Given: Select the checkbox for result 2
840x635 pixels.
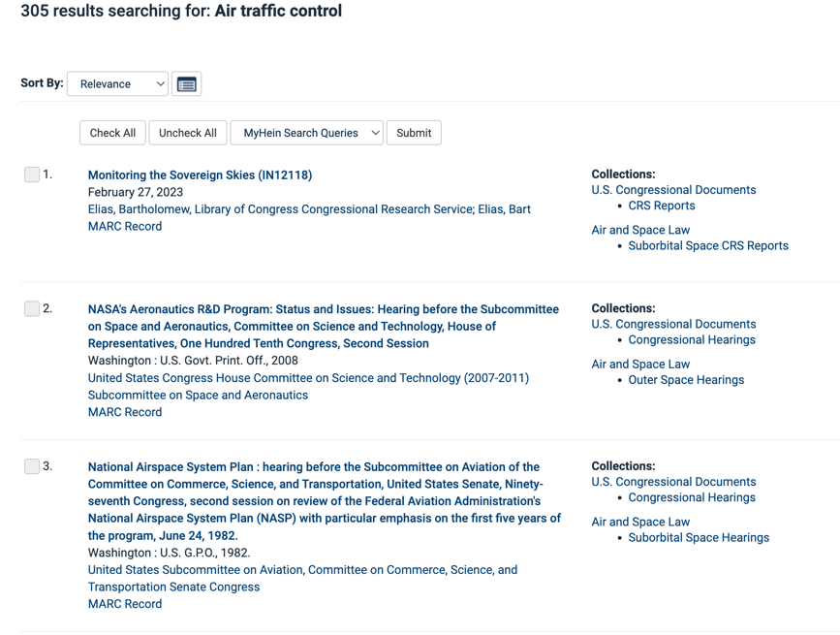Looking at the screenshot, I should tap(32, 308).
